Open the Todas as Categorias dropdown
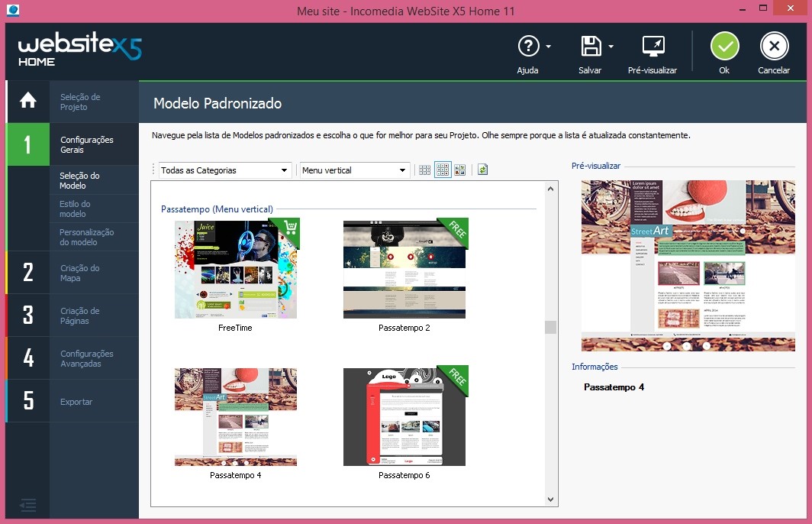 pyautogui.click(x=224, y=170)
